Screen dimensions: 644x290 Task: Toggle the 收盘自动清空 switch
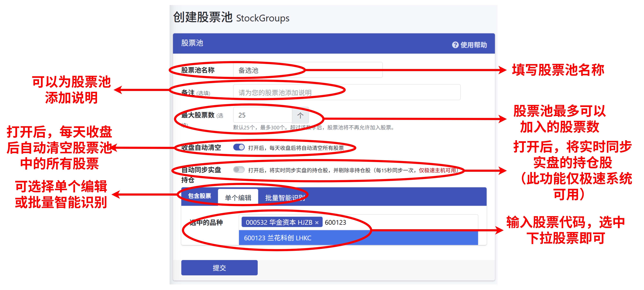click(239, 147)
